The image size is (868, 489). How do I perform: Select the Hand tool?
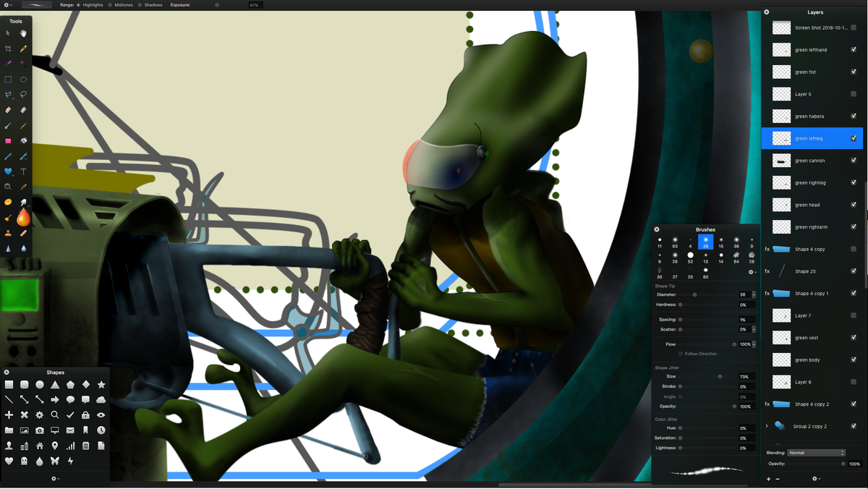(23, 33)
